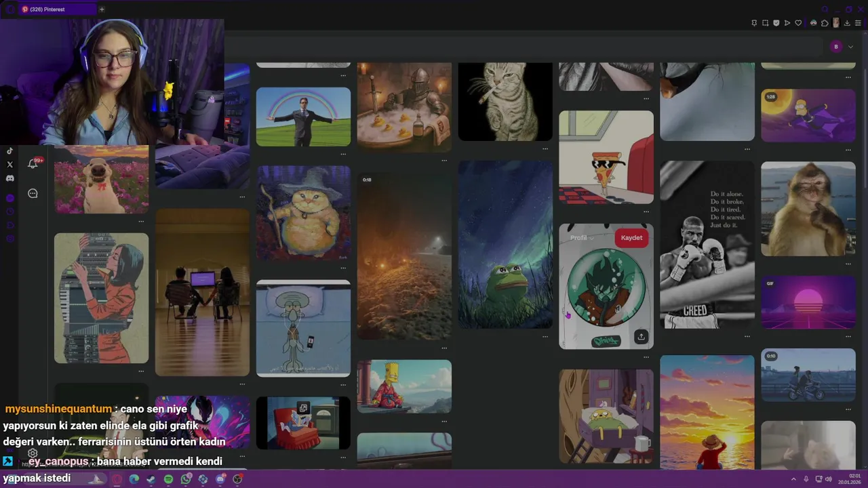868x488 pixels.
Task: Click the masked-face extension icon in toolbar
Action: tap(814, 23)
